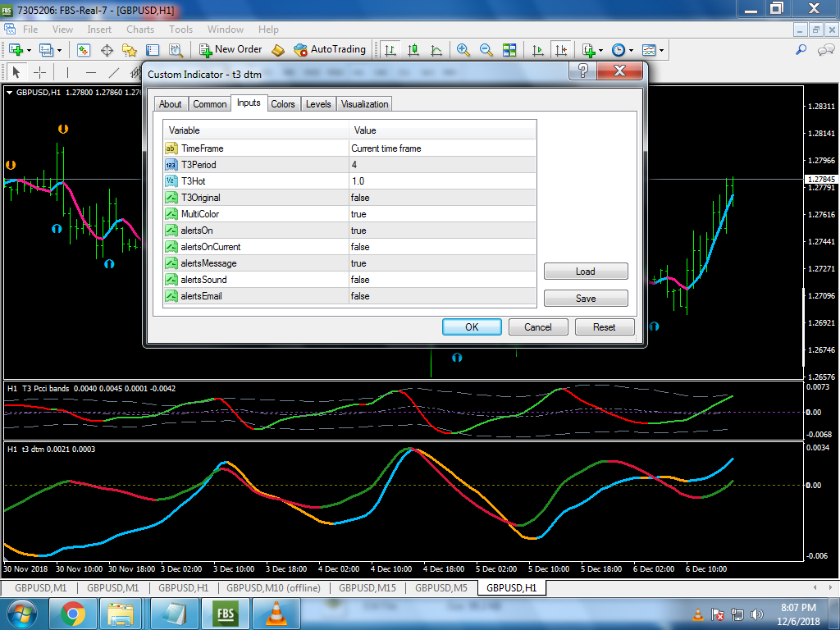This screenshot has height=630, width=840.
Task: Expand the Indicators list dropdown
Action: tap(601, 50)
